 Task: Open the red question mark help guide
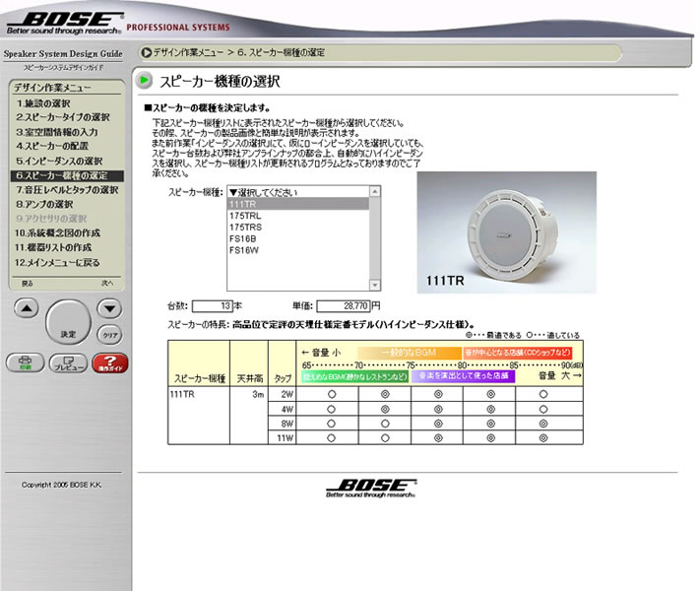click(x=111, y=362)
